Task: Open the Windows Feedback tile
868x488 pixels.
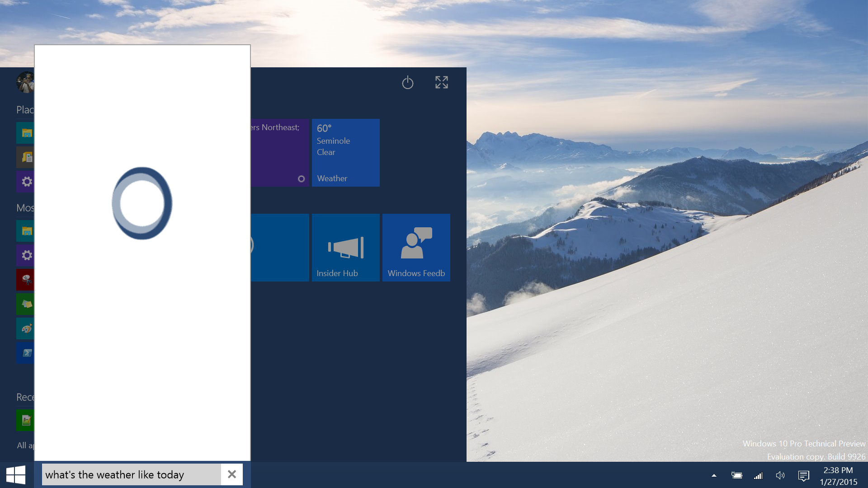Action: tap(416, 248)
